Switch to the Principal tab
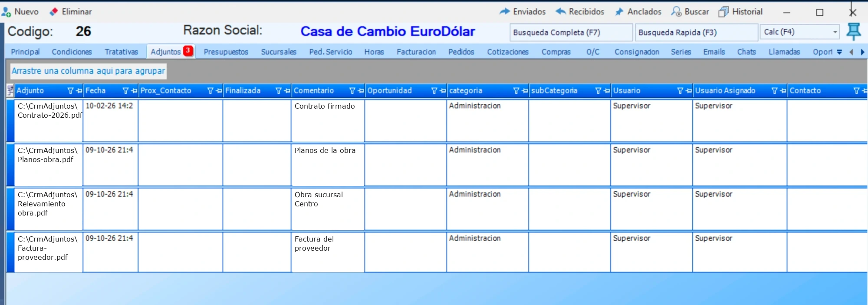This screenshot has width=868, height=305. click(x=25, y=52)
